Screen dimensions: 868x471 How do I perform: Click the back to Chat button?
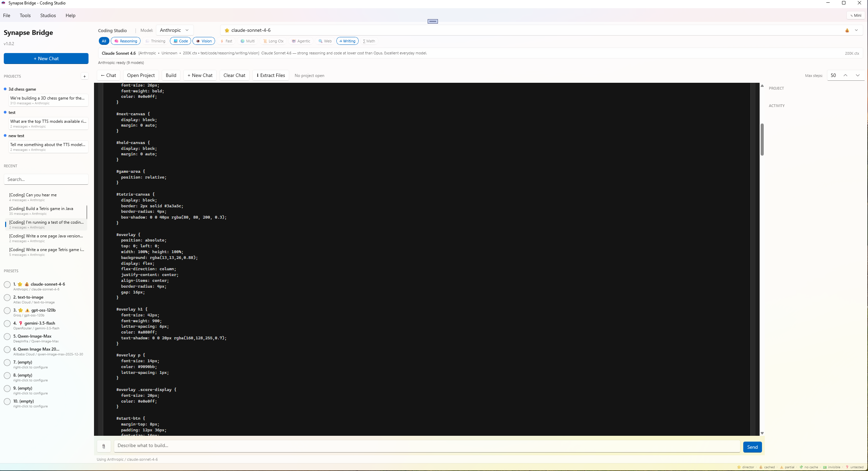click(x=108, y=76)
